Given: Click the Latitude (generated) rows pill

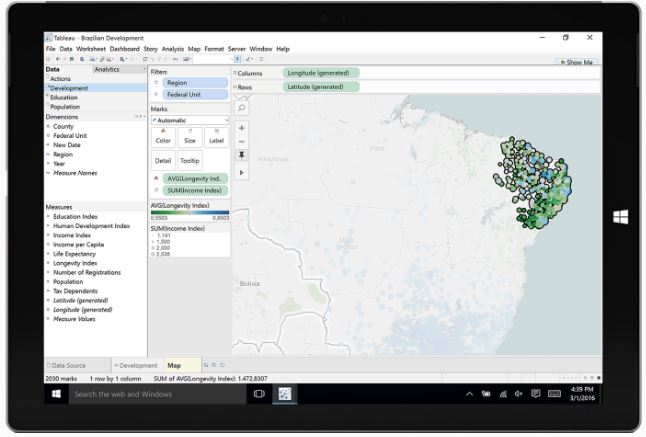Looking at the screenshot, I should pyautogui.click(x=321, y=87).
